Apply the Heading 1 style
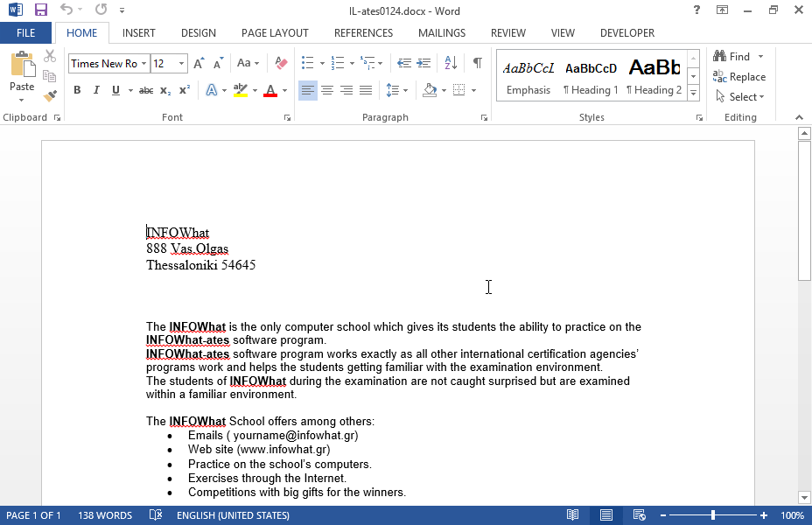The height and width of the screenshot is (525, 812). click(591, 78)
